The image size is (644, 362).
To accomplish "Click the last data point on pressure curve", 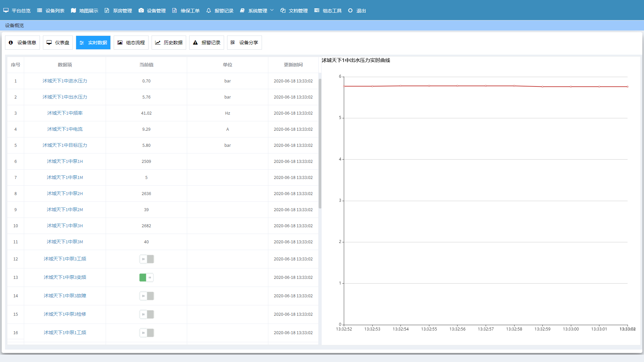I will (x=628, y=87).
